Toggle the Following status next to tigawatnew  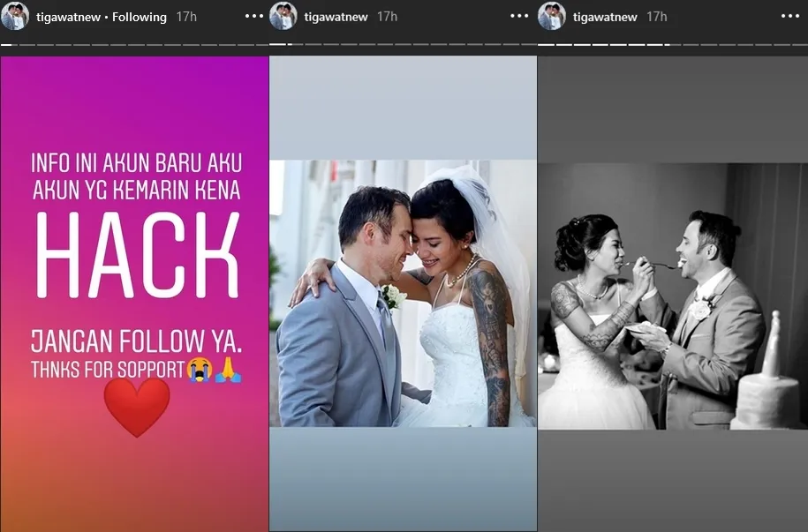click(x=140, y=17)
